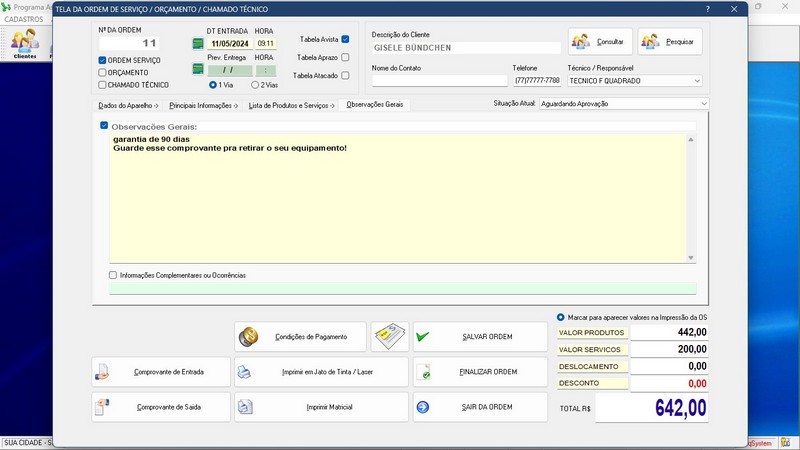The image size is (800, 450).
Task: Check the Tabela Aprazo option
Action: point(345,57)
